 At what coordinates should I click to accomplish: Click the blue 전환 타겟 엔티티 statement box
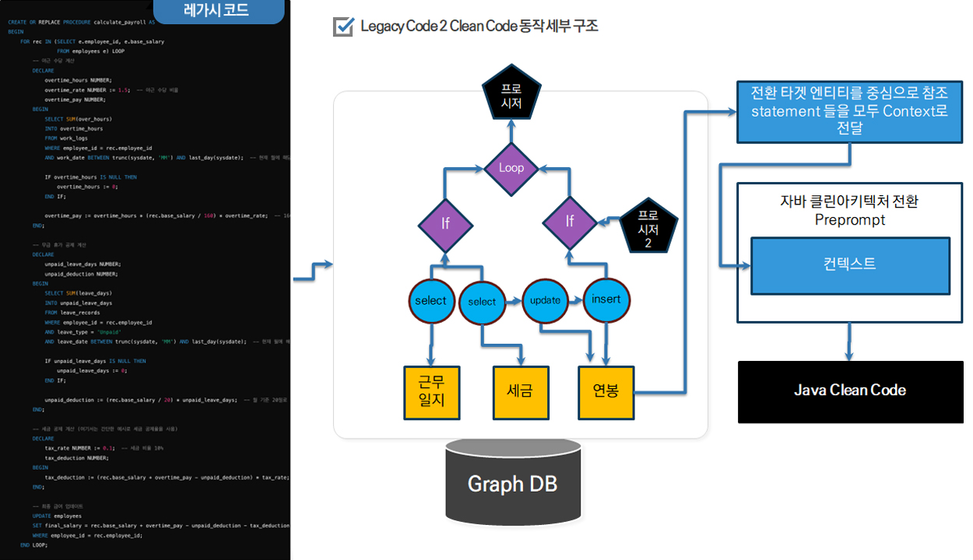(x=849, y=110)
